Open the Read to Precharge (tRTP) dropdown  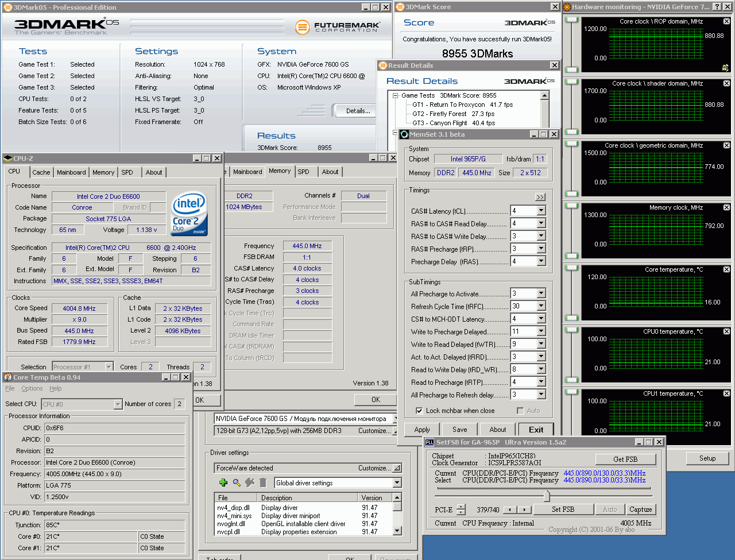coord(541,382)
